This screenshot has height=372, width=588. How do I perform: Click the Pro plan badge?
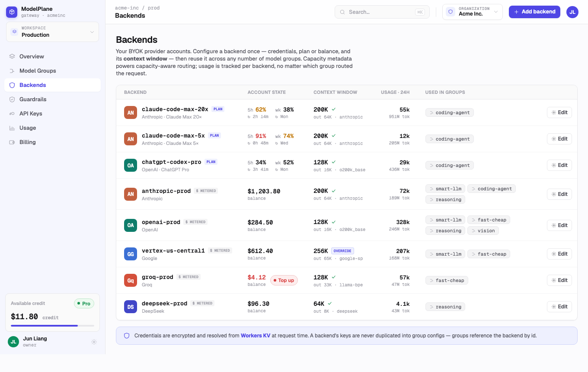coord(84,304)
